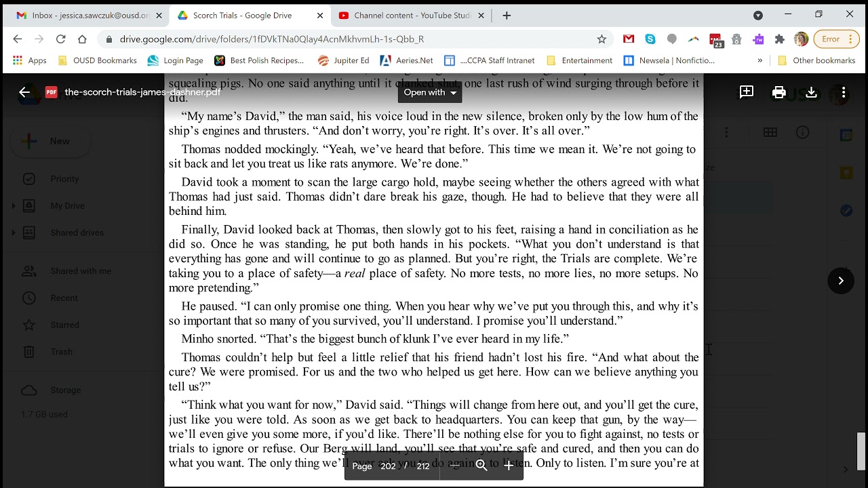This screenshot has height=488, width=868.
Task: Go to the next file preview
Action: pos(841,281)
